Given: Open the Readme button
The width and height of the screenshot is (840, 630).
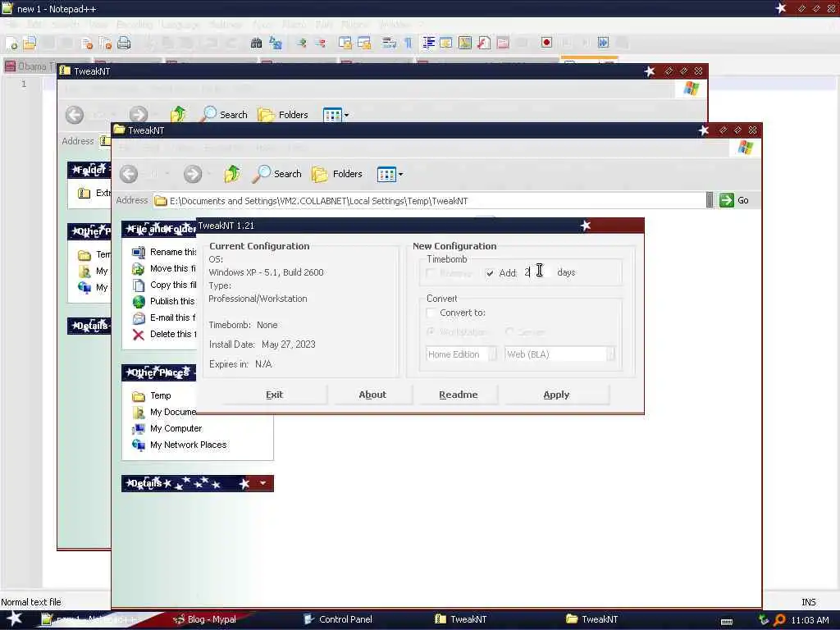Looking at the screenshot, I should point(458,395).
